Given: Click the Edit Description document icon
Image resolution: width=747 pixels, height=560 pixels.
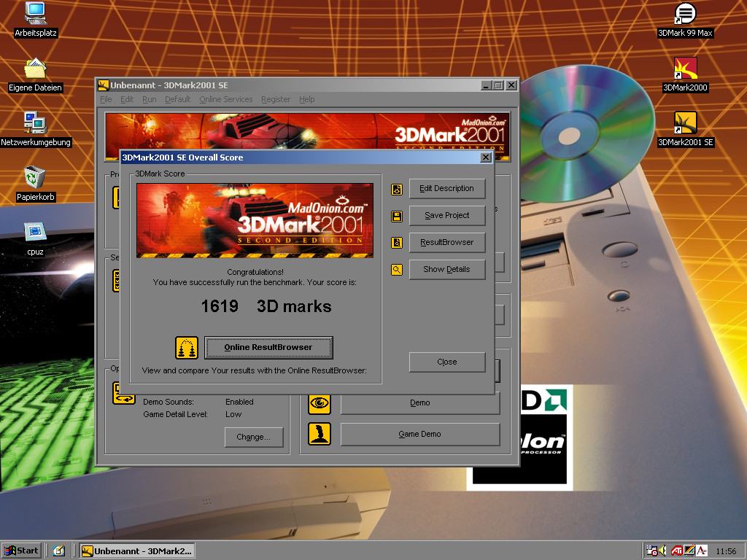Looking at the screenshot, I should point(397,190).
